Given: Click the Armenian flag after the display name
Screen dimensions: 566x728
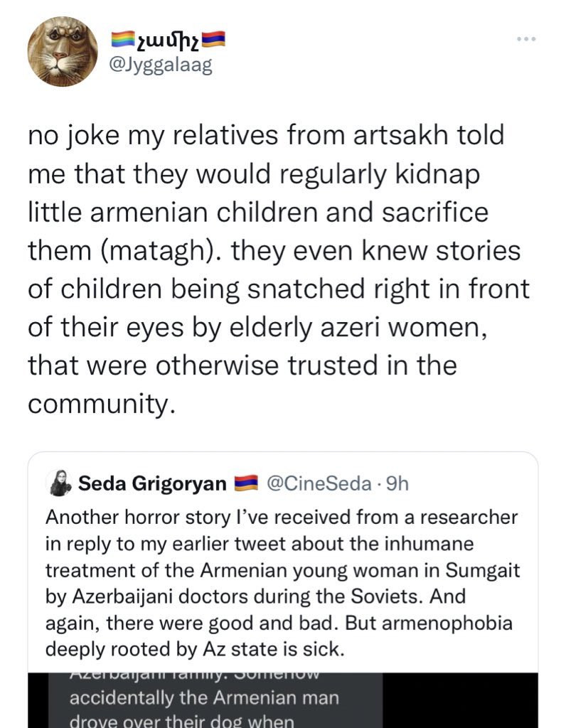Looking at the screenshot, I should pyautogui.click(x=213, y=40).
